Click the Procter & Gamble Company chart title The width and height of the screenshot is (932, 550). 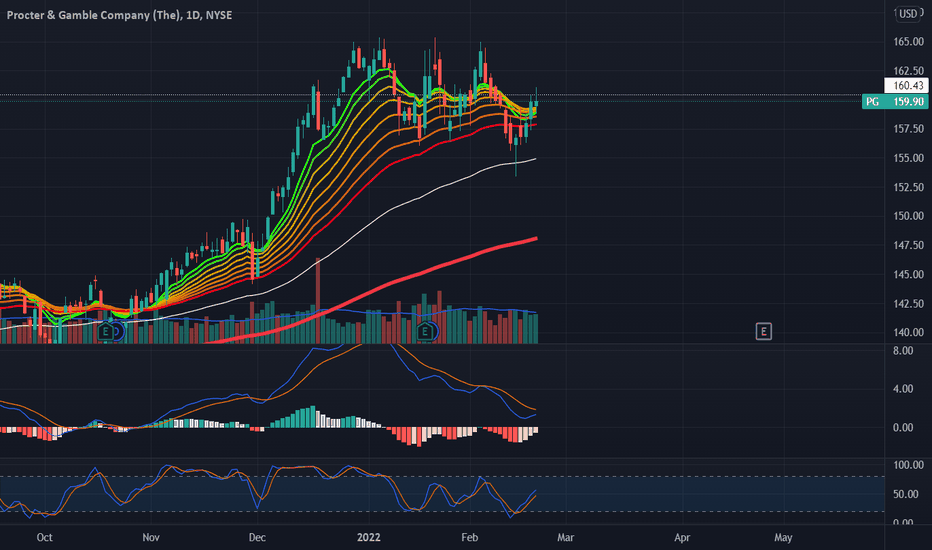pos(119,15)
